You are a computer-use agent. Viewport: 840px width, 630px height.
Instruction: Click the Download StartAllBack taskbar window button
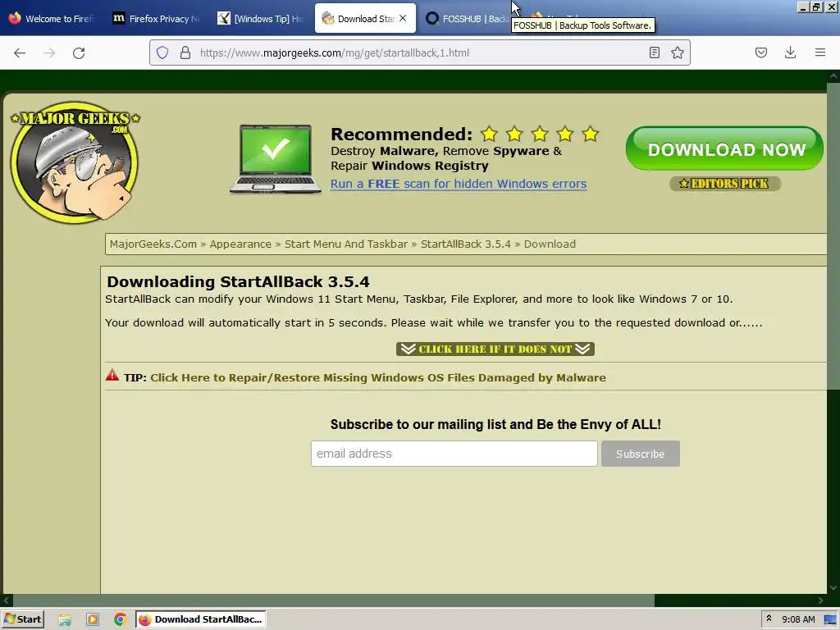point(200,619)
